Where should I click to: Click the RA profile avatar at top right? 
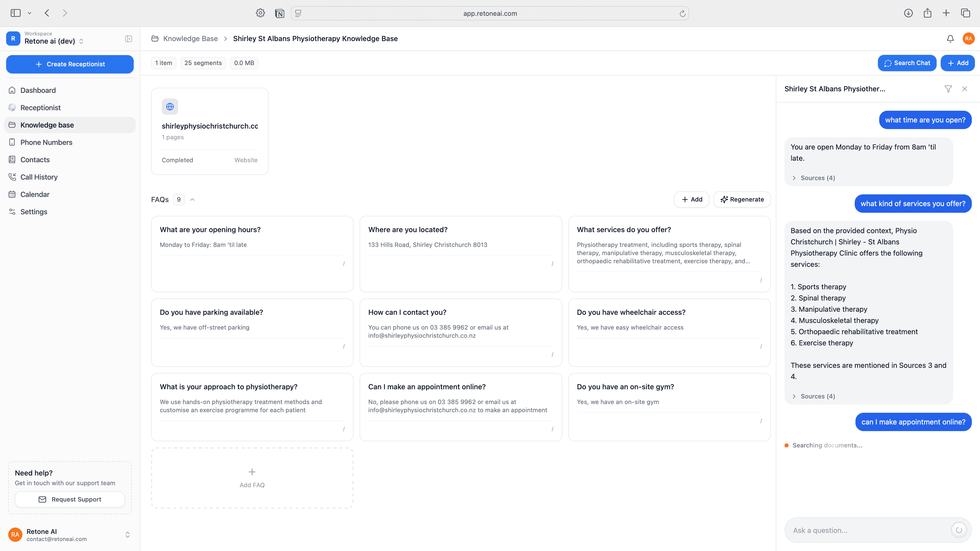pyautogui.click(x=968, y=39)
